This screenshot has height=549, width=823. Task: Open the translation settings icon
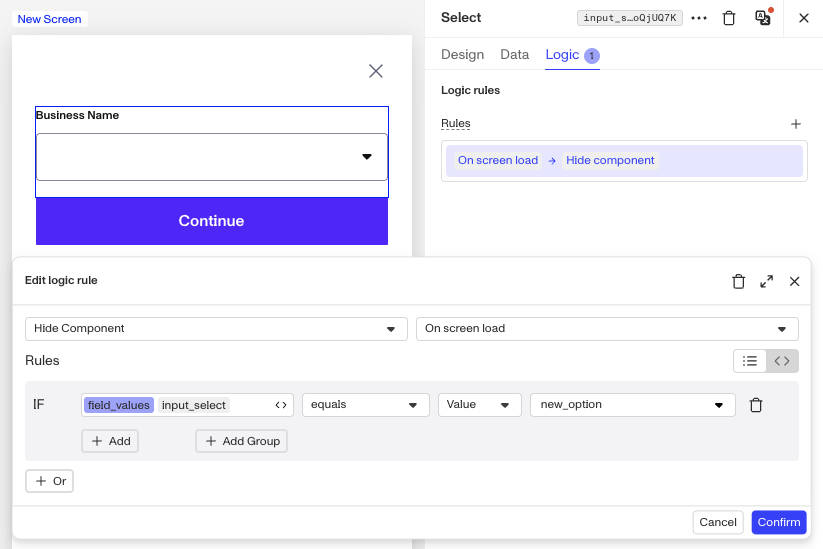click(763, 17)
